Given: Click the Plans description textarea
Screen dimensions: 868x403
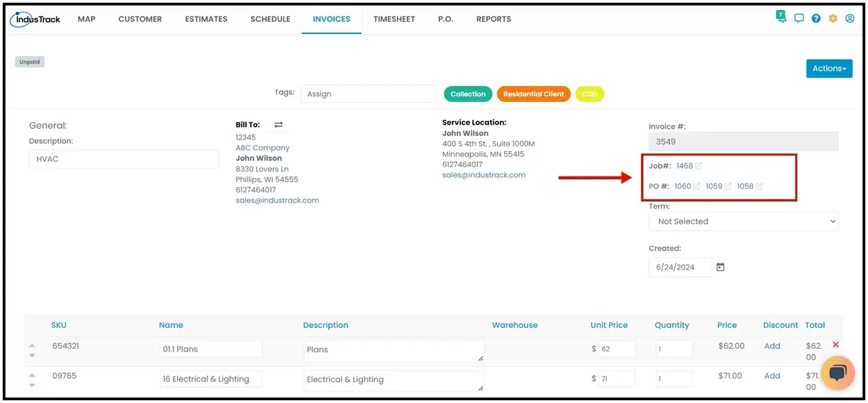Looking at the screenshot, I should coord(393,351).
